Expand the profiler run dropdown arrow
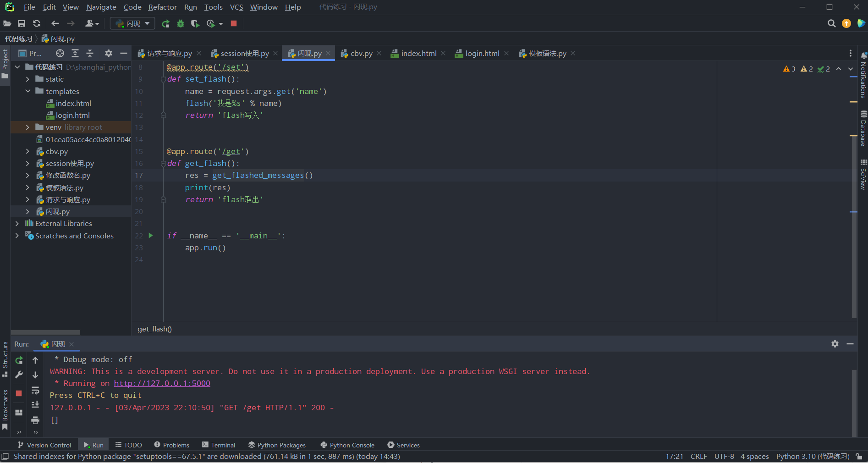 [221, 23]
